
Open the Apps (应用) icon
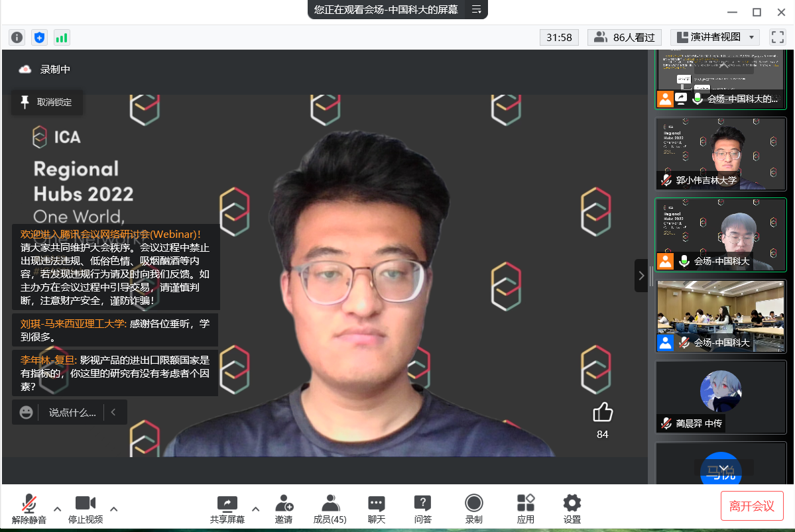coord(525,509)
